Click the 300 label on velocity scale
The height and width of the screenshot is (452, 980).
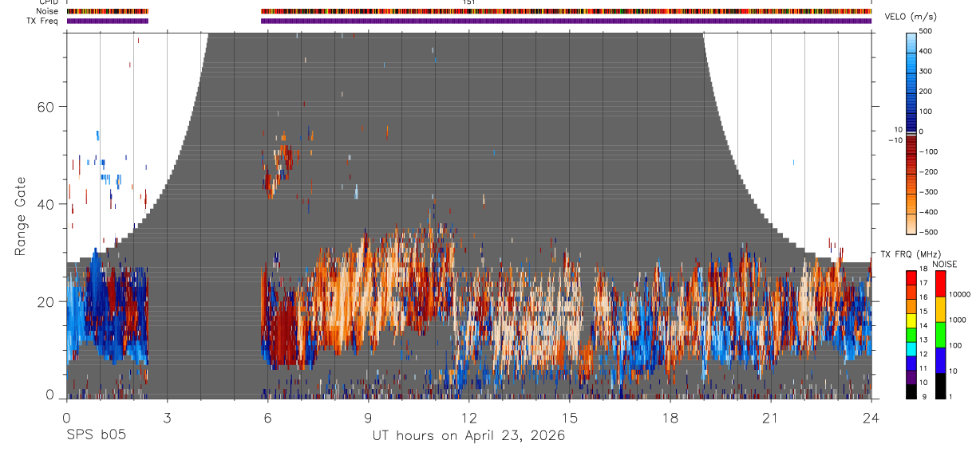(926, 71)
